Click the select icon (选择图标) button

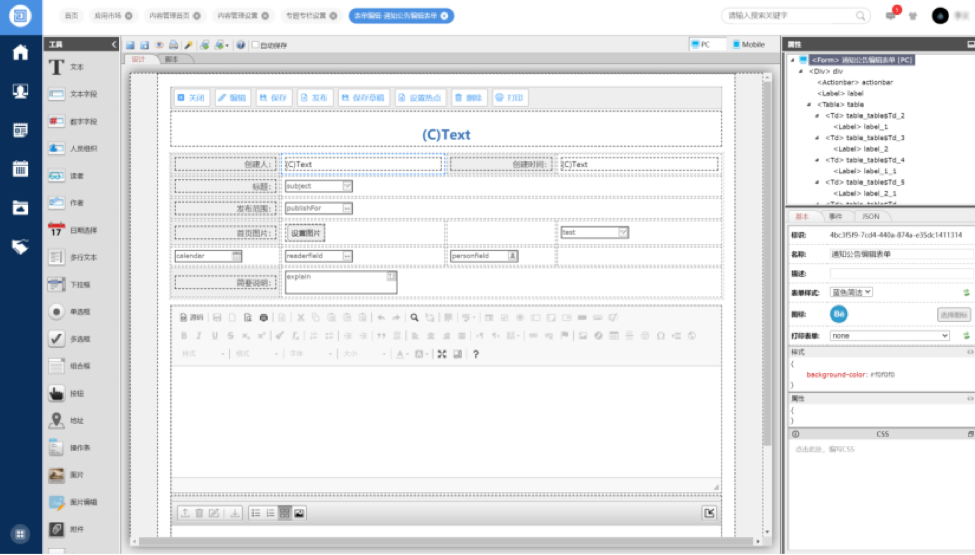coord(954,314)
